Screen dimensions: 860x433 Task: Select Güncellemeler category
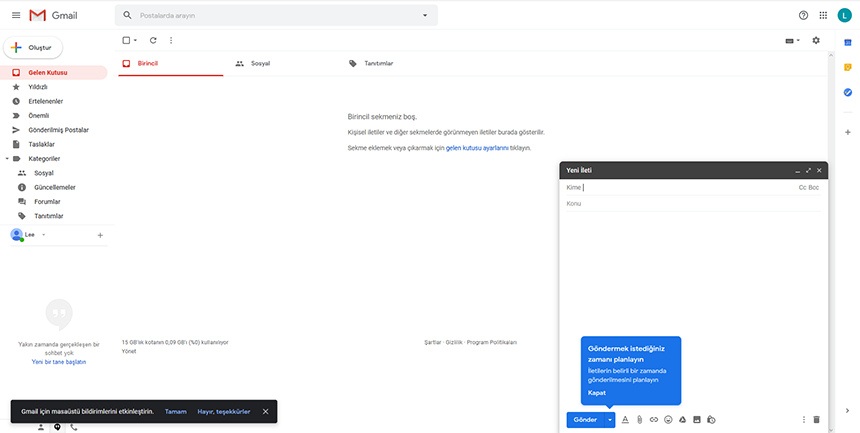tap(54, 187)
